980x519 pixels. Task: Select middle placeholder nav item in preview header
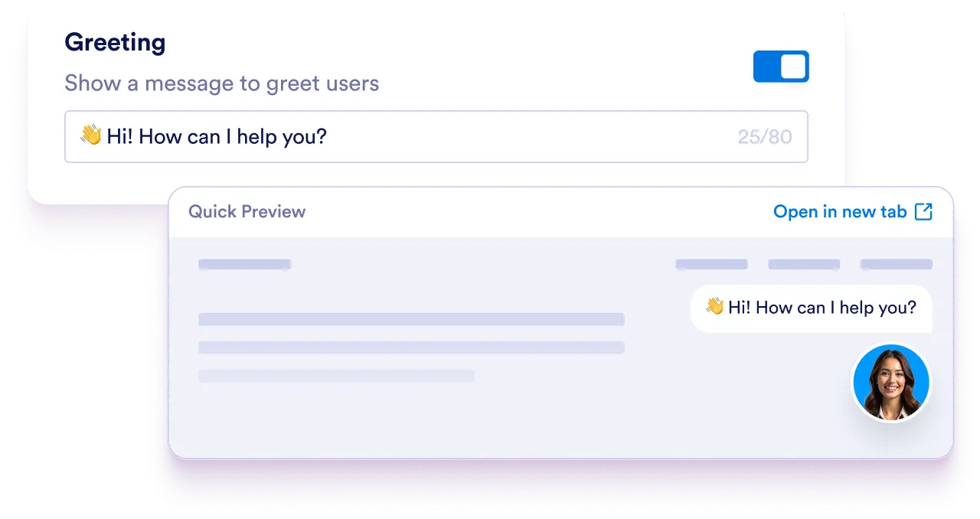[804, 265]
